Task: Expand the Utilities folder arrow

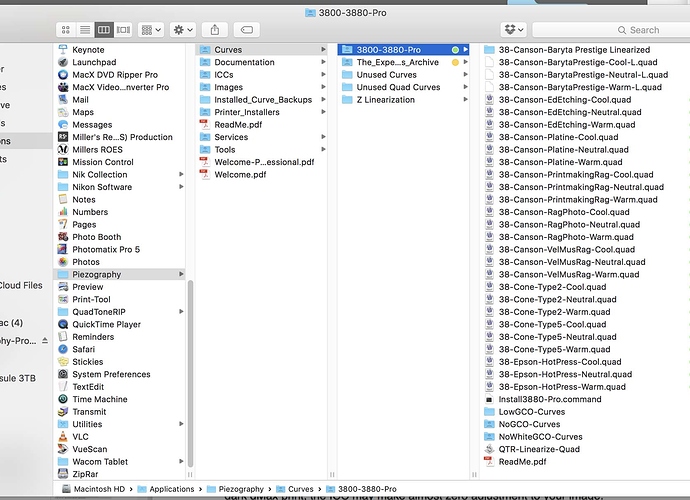Action: pyautogui.click(x=180, y=424)
